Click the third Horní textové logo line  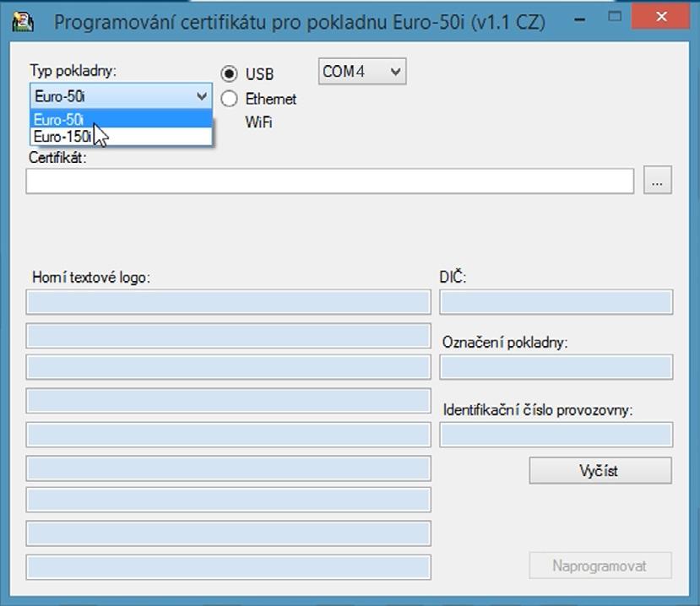229,367
